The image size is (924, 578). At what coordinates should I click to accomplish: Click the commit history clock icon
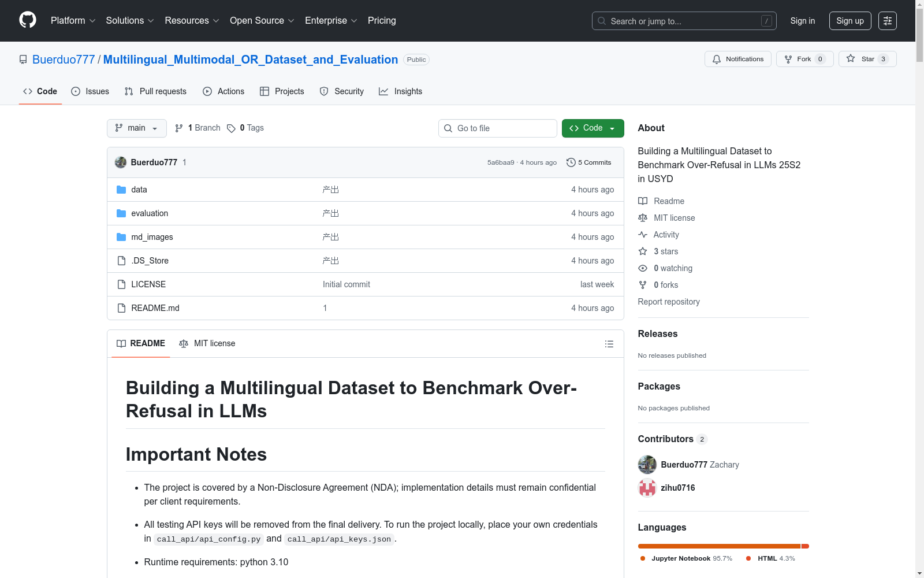click(571, 162)
